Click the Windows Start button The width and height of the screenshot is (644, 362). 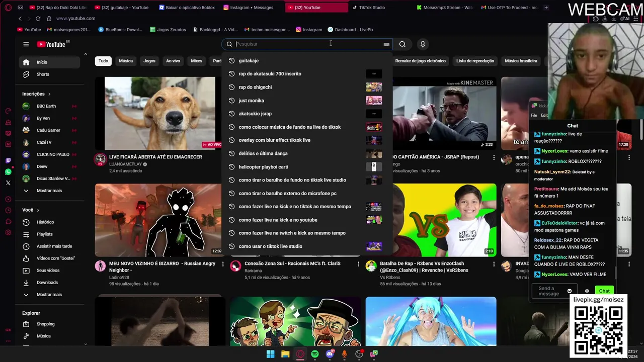click(270, 354)
